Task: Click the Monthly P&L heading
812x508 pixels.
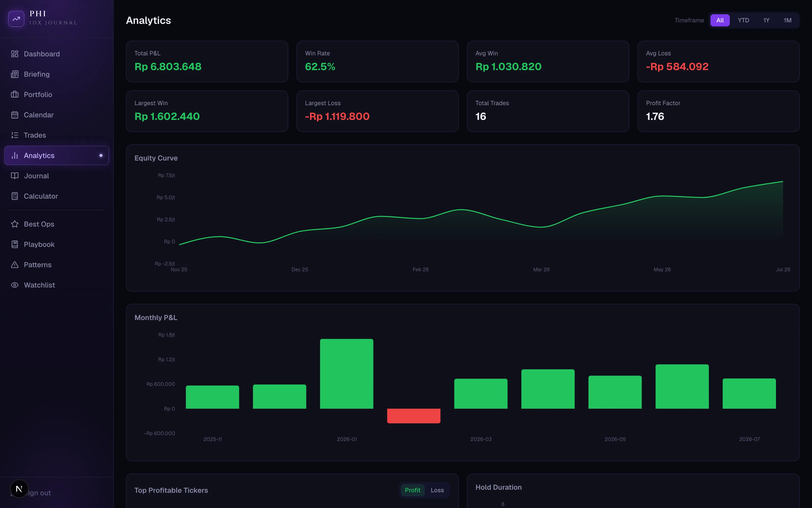Action: (x=156, y=317)
